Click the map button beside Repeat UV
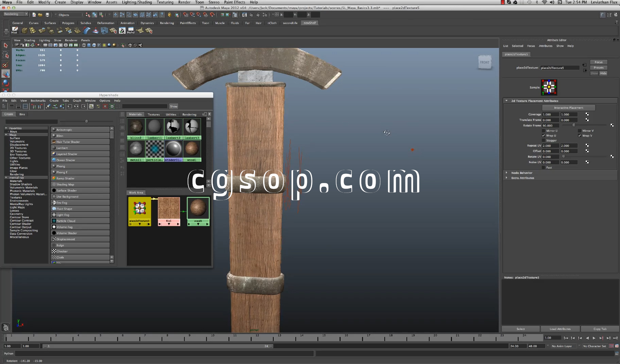620x364 pixels. tap(587, 145)
